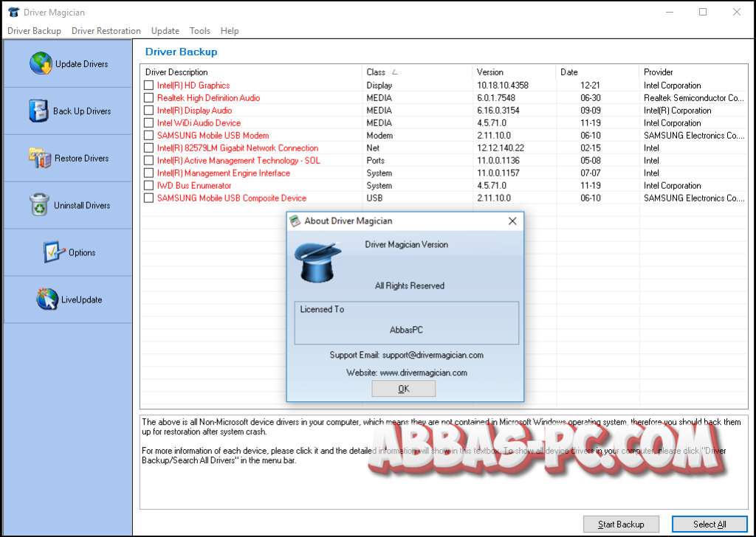Click the Start Backup button
Viewport: 756px width, 537px height.
pos(621,524)
